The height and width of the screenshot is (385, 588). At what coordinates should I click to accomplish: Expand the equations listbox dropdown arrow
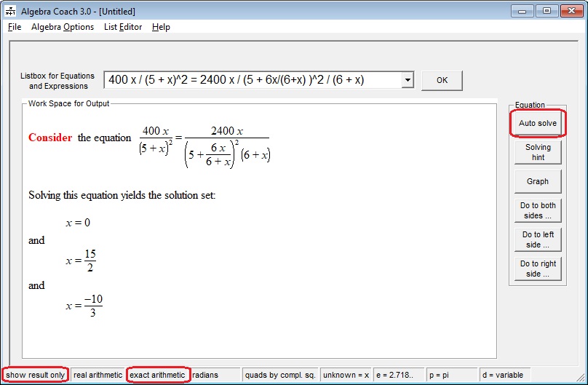pos(408,80)
